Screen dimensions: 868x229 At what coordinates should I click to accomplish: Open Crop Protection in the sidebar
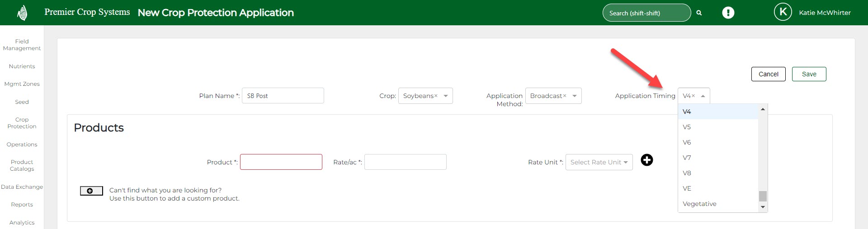tap(22, 123)
